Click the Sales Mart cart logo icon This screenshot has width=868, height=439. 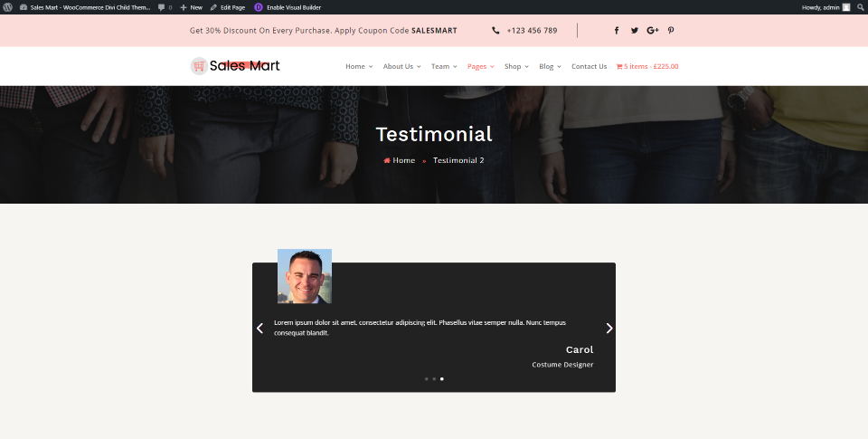point(199,66)
